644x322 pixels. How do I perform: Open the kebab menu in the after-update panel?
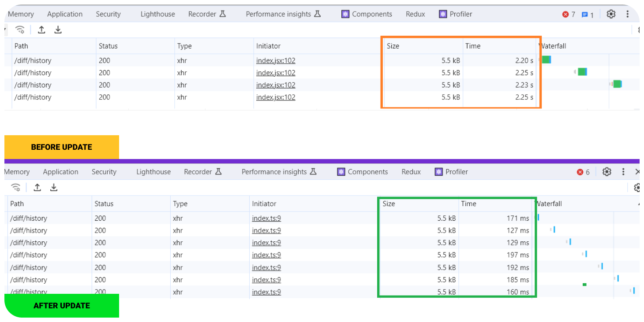click(x=623, y=172)
